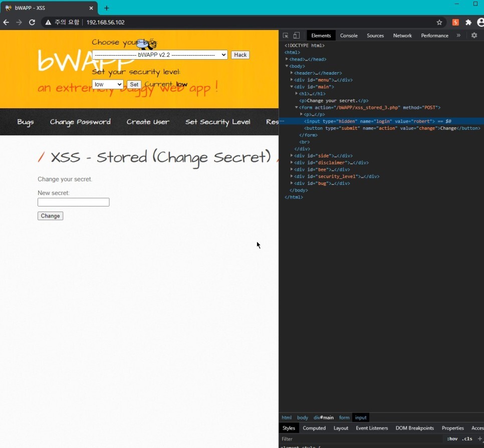Viewport: 484px width, 448px height.
Task: Expand the div id="disclaimer" node
Action: [292, 162]
